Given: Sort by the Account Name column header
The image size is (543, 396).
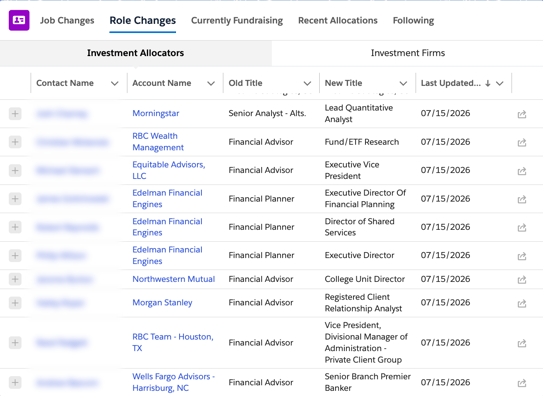Looking at the screenshot, I should point(162,83).
